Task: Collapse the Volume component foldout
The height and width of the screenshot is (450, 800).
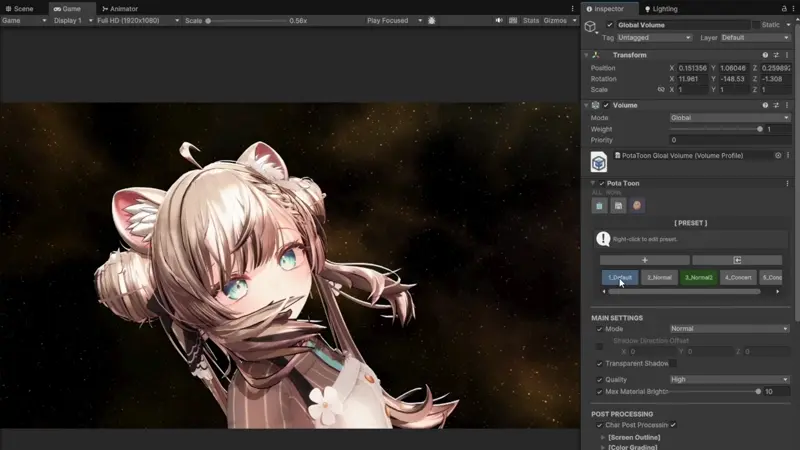Action: 586,105
